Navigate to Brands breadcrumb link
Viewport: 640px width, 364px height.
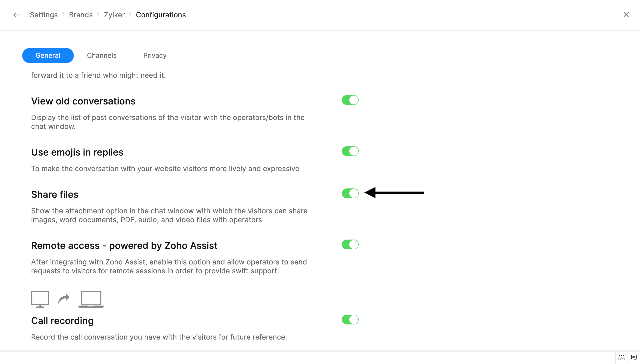point(81,15)
